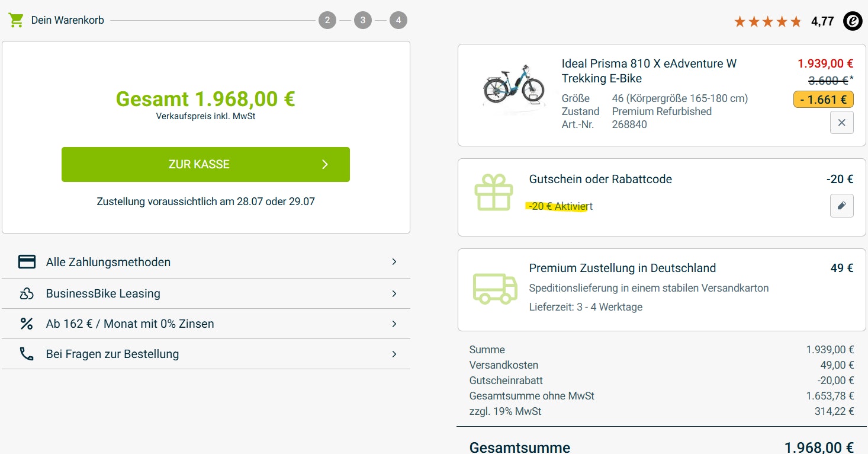Expand the 0% Zinsen financing row arrow
Image resolution: width=868 pixels, height=454 pixels.
[394, 324]
